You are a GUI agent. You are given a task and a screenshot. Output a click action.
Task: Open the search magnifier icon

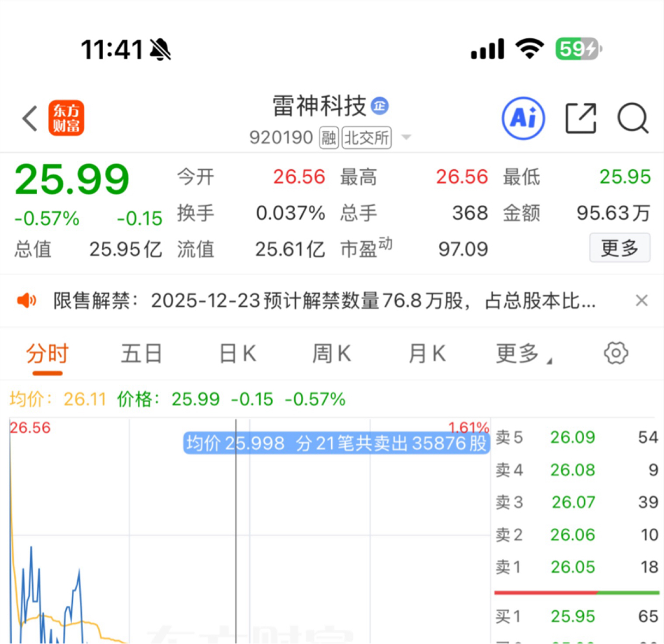pos(633,118)
